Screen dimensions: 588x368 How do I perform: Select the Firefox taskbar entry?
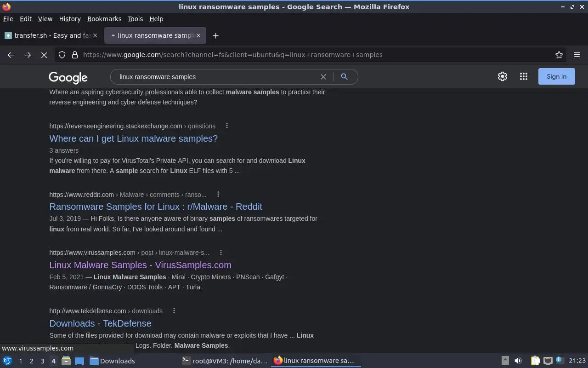click(316, 361)
